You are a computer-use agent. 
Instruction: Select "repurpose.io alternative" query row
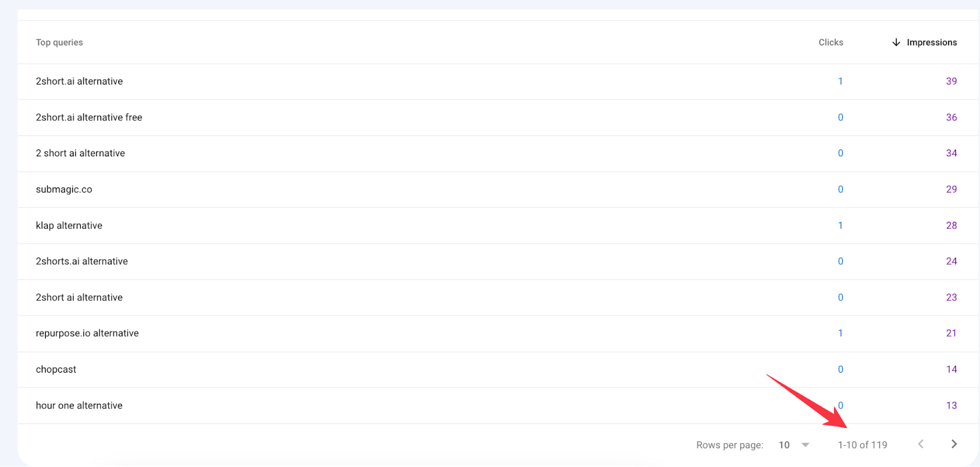[x=88, y=333]
